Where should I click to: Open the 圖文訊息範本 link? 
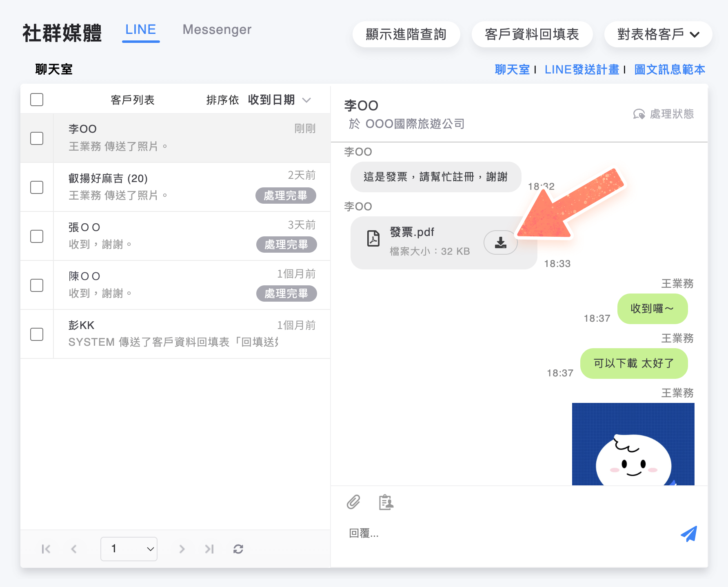coord(669,69)
